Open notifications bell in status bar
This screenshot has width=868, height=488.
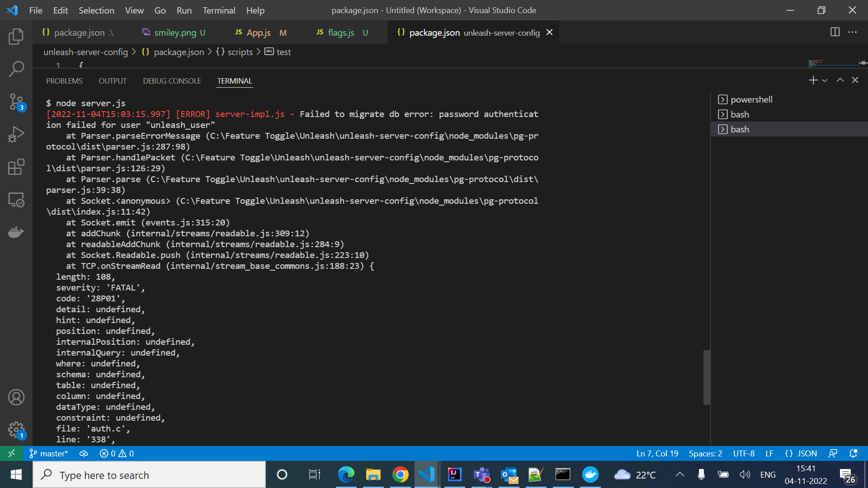854,453
